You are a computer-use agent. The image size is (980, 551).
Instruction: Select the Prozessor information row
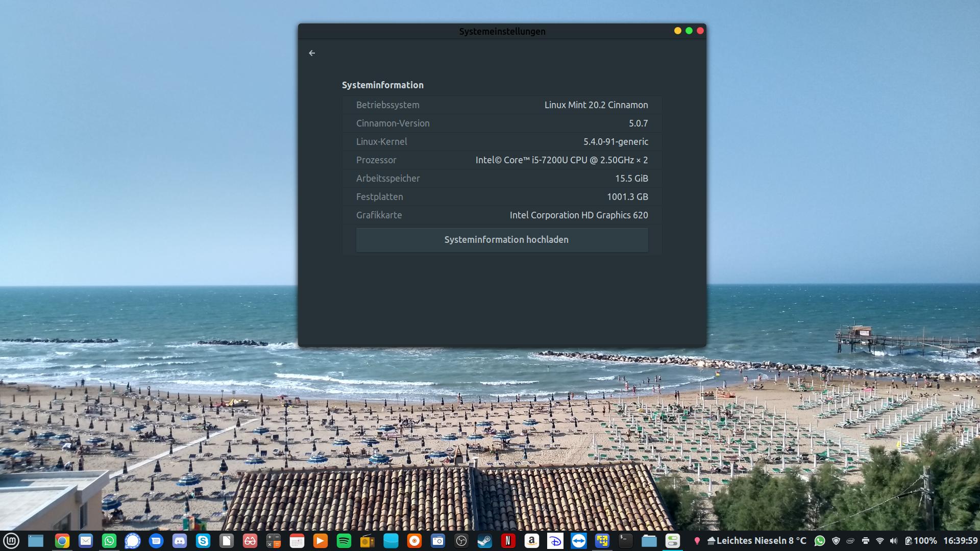tap(502, 160)
